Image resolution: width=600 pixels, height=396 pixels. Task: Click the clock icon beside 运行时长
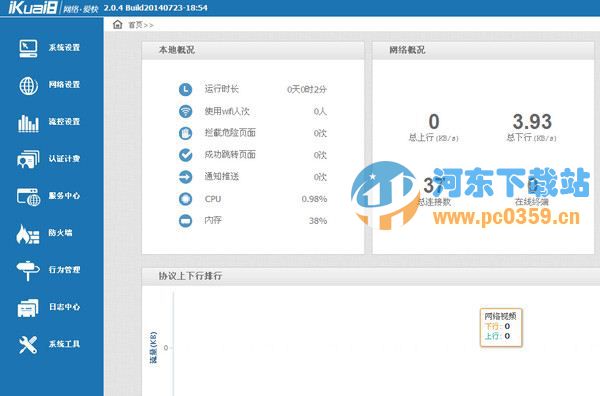tap(186, 89)
